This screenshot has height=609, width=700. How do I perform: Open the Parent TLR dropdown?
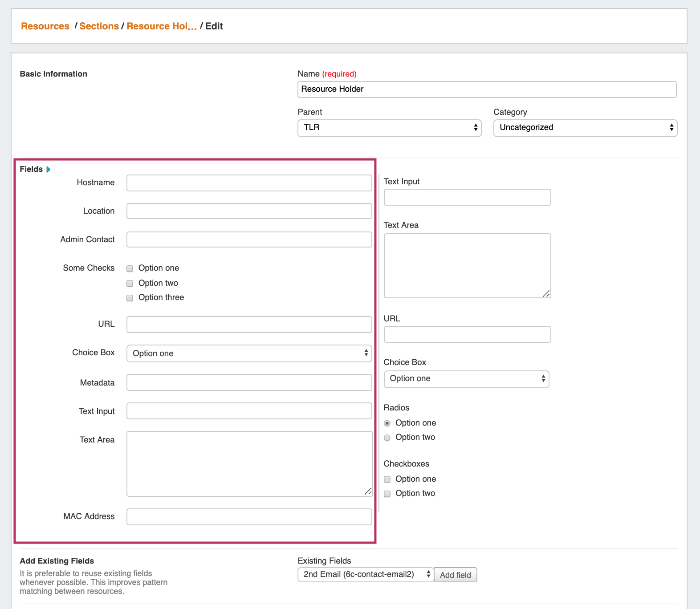click(x=389, y=128)
